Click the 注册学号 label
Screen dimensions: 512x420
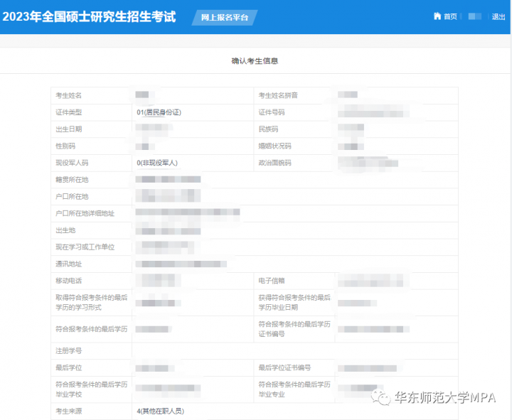(x=68, y=351)
